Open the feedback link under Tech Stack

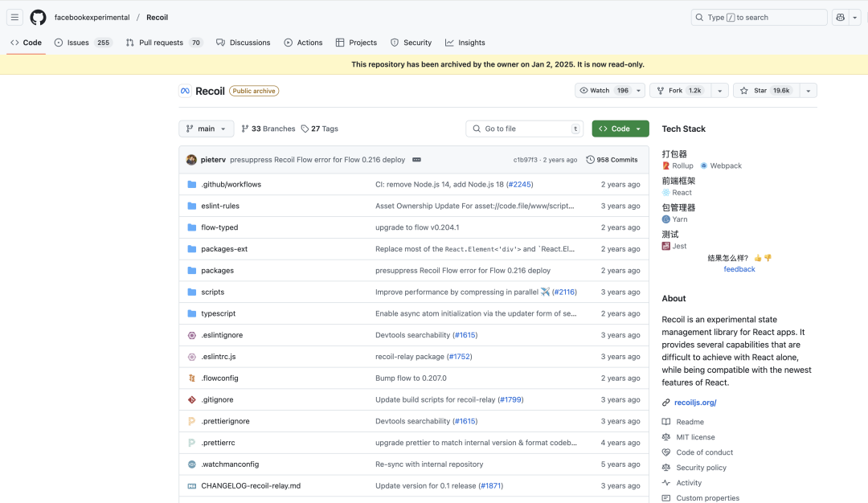[x=739, y=269]
